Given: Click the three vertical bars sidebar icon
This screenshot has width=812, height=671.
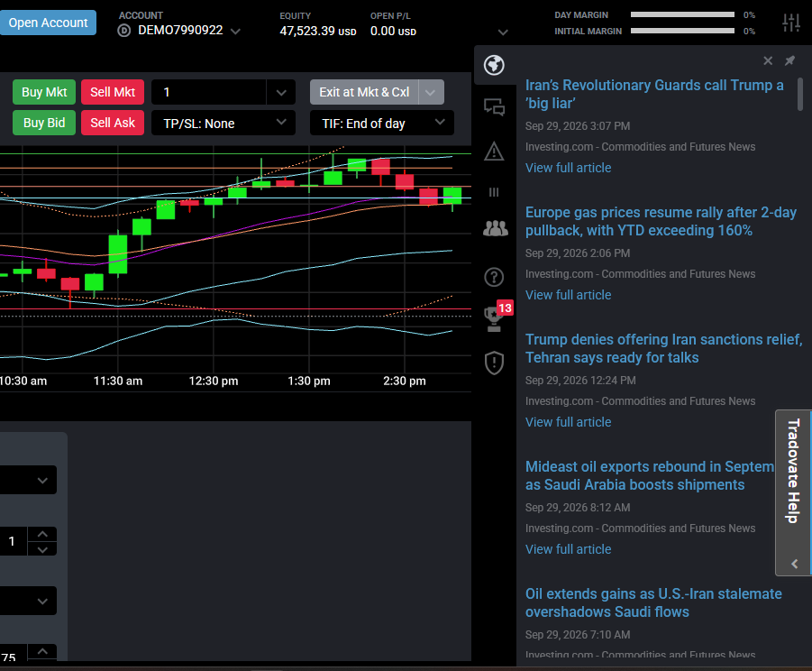Looking at the screenshot, I should click(x=494, y=192).
